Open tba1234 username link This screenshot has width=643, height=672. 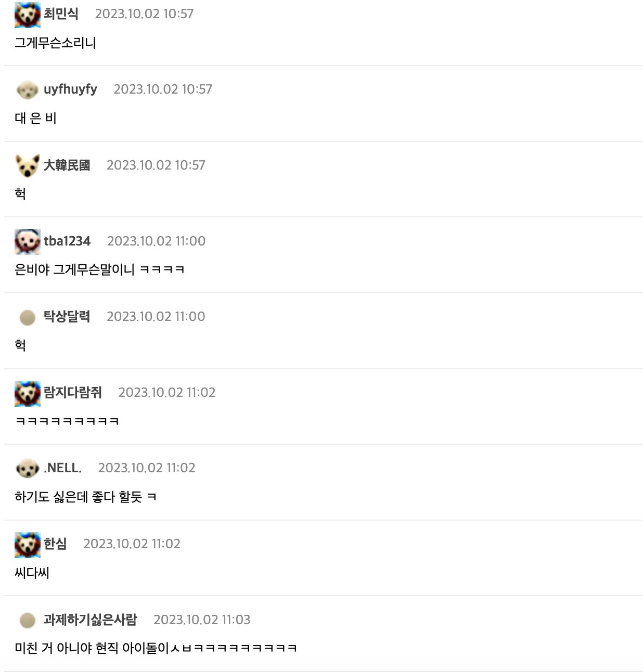click(x=67, y=241)
